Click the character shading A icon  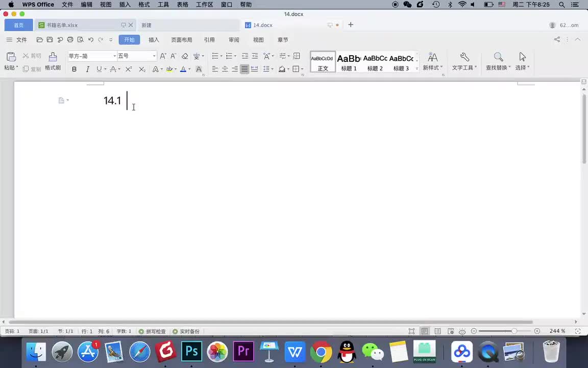click(x=199, y=69)
